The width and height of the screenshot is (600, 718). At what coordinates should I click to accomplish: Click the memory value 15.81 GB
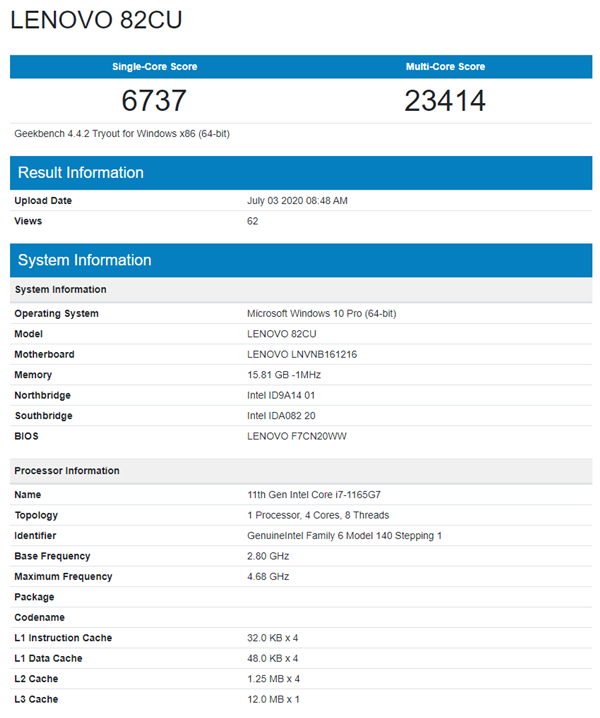(284, 375)
